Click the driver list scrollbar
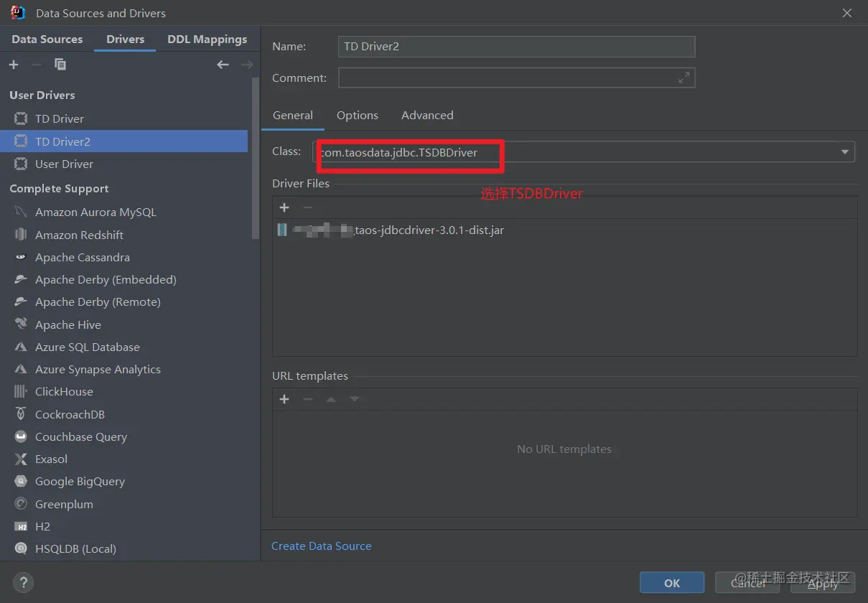 (256, 158)
